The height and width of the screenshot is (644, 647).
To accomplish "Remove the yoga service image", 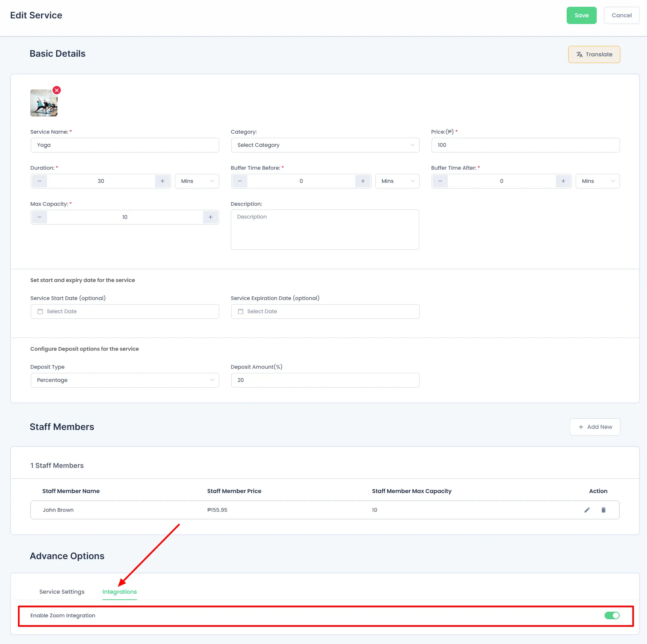I will point(57,90).
